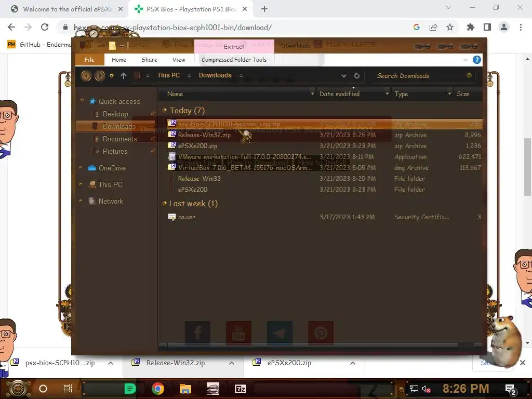
Task: Launch 7-Zip from taskbar
Action: [240, 389]
